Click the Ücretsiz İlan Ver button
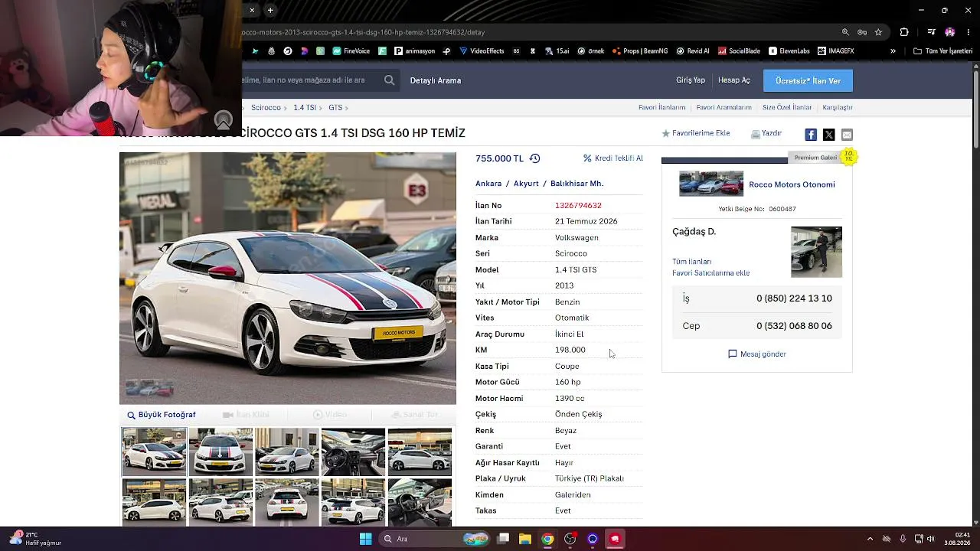This screenshot has width=980, height=551. pyautogui.click(x=808, y=80)
